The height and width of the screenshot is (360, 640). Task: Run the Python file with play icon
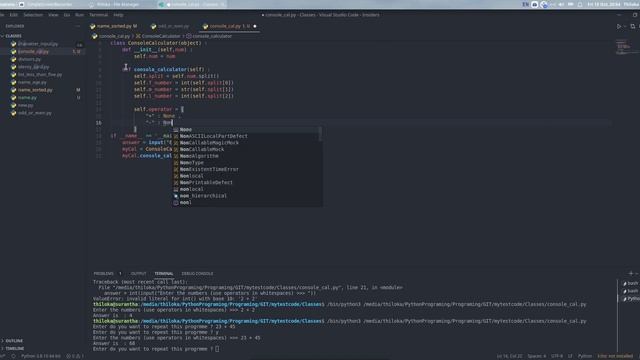(x=619, y=26)
